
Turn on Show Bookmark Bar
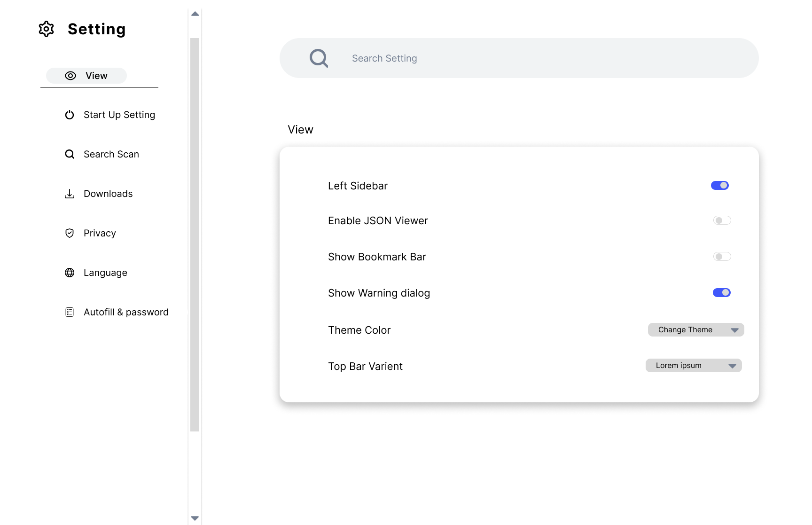(x=722, y=256)
